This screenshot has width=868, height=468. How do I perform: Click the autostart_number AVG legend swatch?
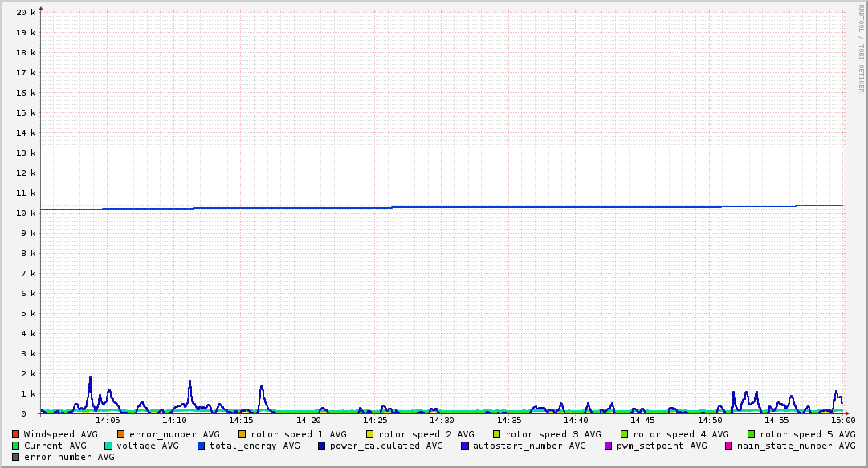pyautogui.click(x=465, y=446)
